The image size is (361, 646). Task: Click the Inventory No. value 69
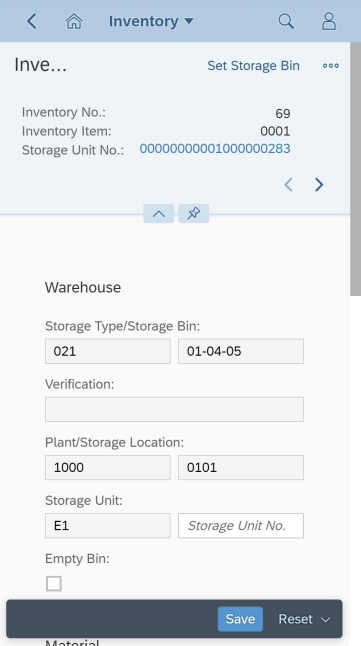coord(283,113)
